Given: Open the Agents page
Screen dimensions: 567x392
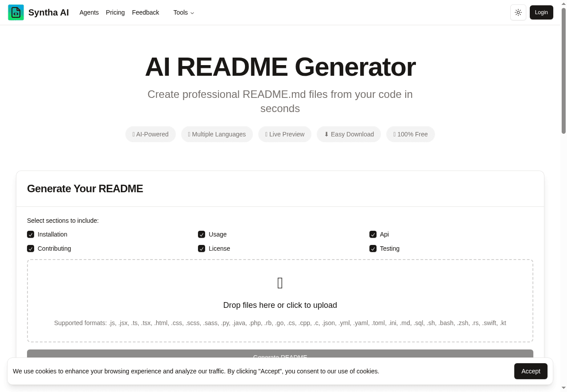Looking at the screenshot, I should click(x=89, y=12).
